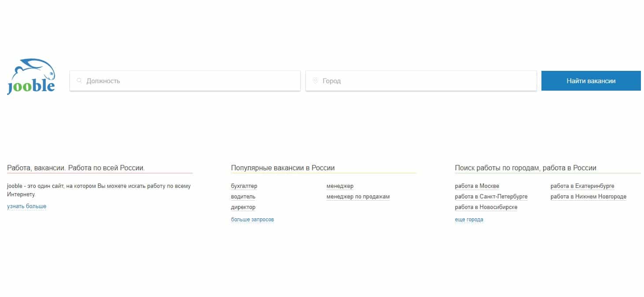
Task: Focus the Должность job title field
Action: click(185, 81)
